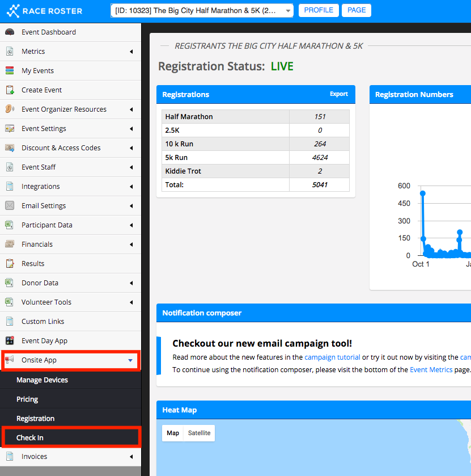Click the My Events stacked bars icon
This screenshot has width=471, height=476.
[10, 71]
